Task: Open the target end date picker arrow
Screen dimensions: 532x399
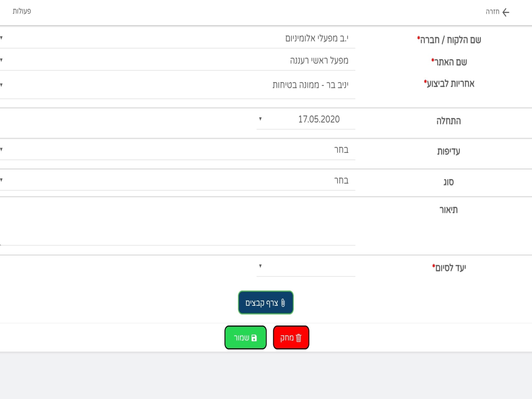Action: 260,266
